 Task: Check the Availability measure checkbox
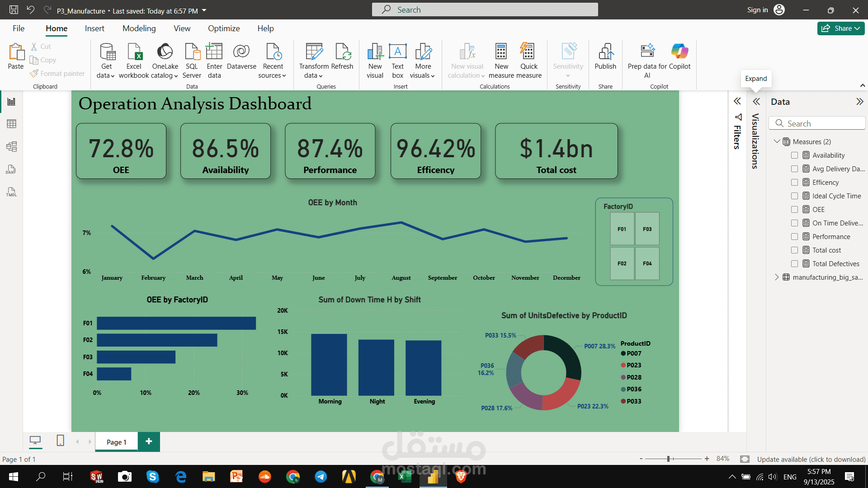pos(794,155)
